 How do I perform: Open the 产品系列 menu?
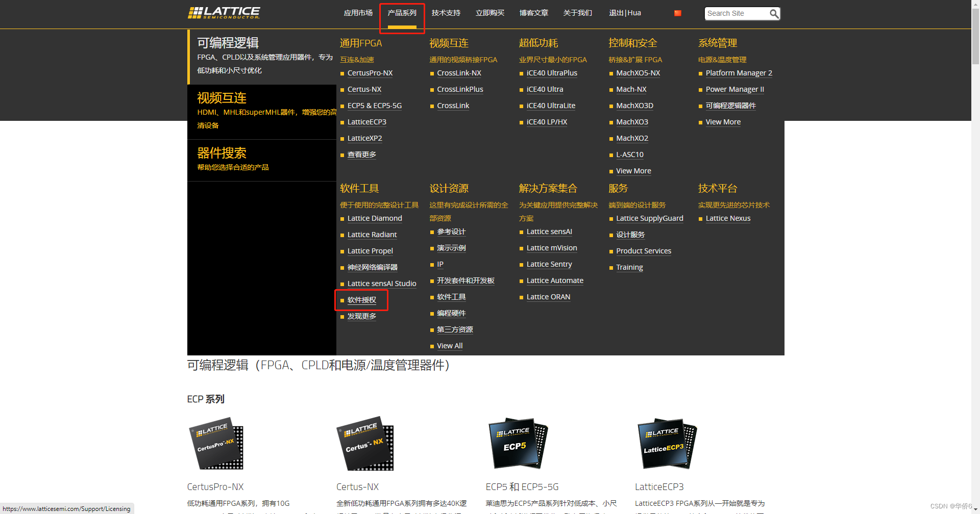(x=402, y=13)
